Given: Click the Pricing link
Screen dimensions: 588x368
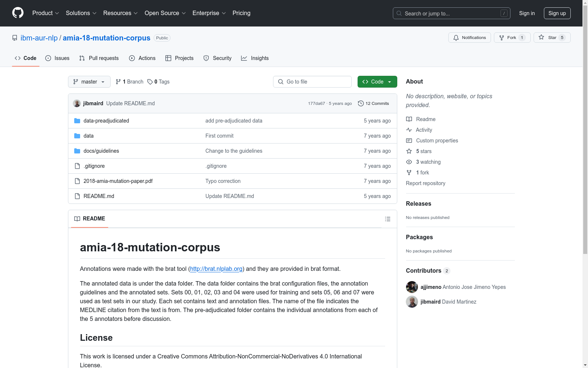Looking at the screenshot, I should pyautogui.click(x=241, y=13).
